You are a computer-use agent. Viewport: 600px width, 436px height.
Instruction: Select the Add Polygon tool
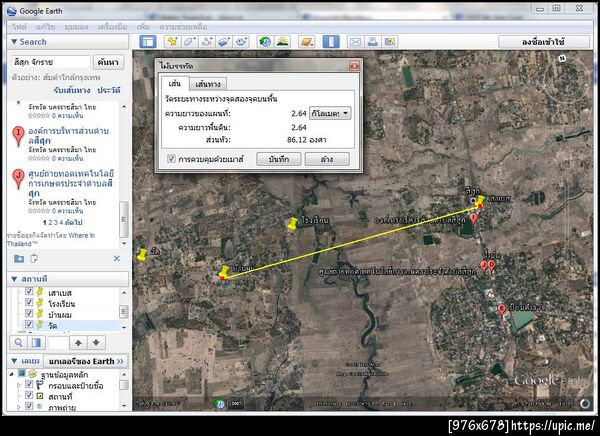coord(190,41)
